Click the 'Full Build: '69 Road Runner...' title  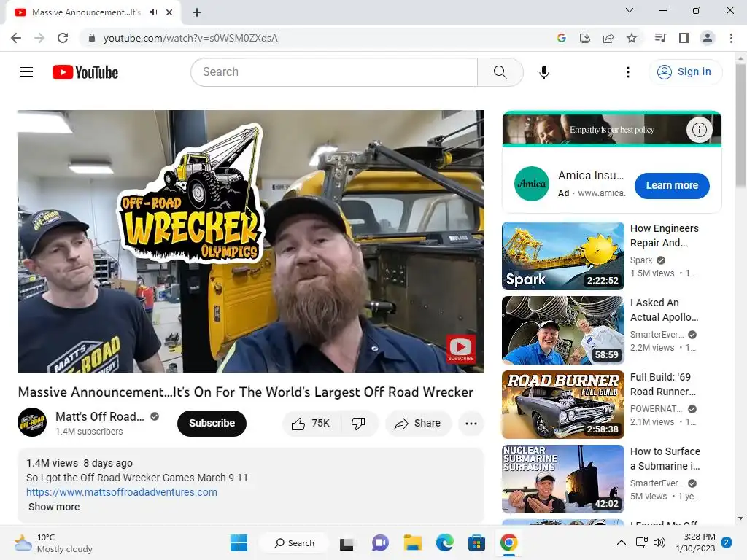point(662,384)
